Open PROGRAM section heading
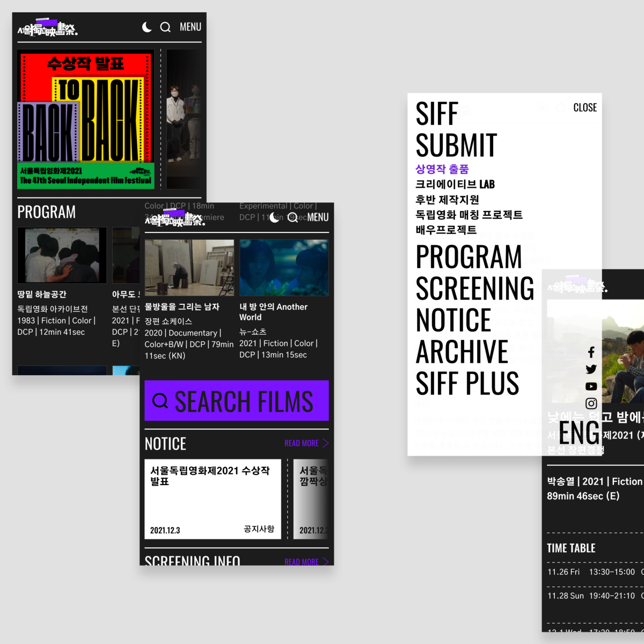 46,212
